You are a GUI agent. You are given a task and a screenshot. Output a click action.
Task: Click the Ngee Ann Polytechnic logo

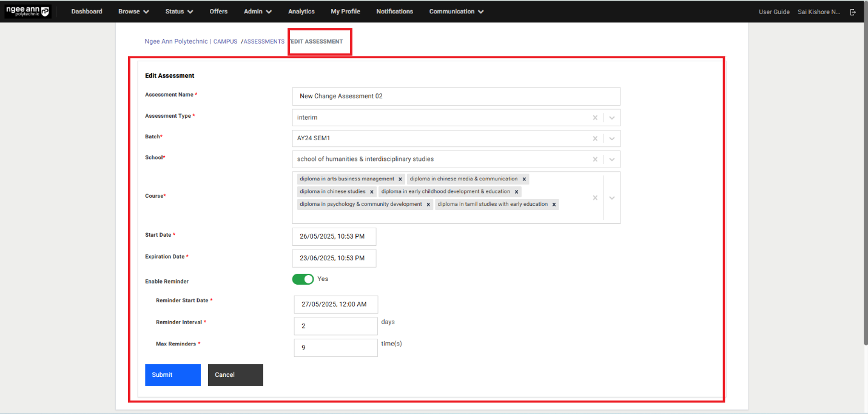tap(28, 12)
